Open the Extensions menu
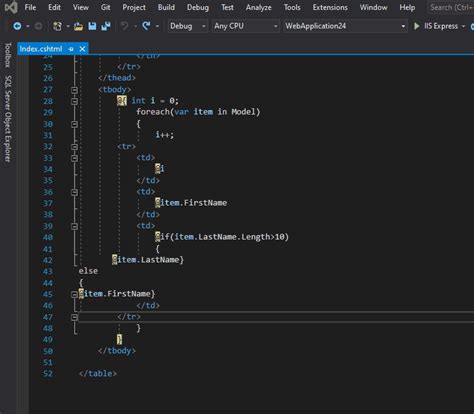 330,7
